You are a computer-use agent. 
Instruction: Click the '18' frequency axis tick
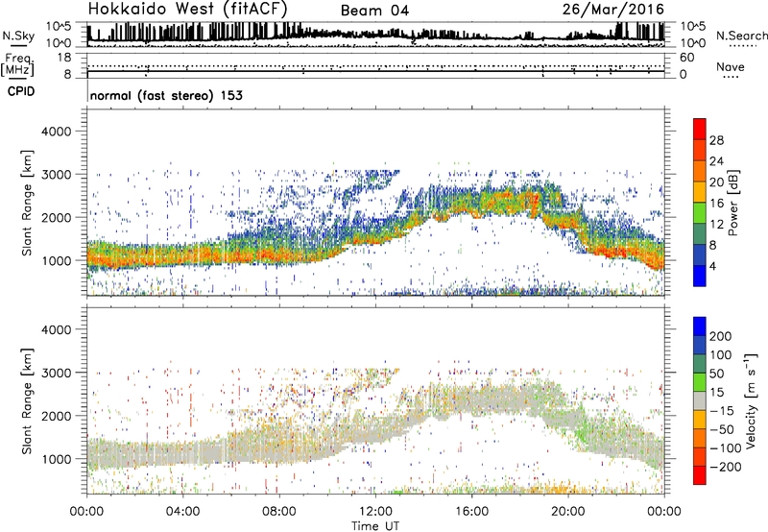click(x=64, y=58)
